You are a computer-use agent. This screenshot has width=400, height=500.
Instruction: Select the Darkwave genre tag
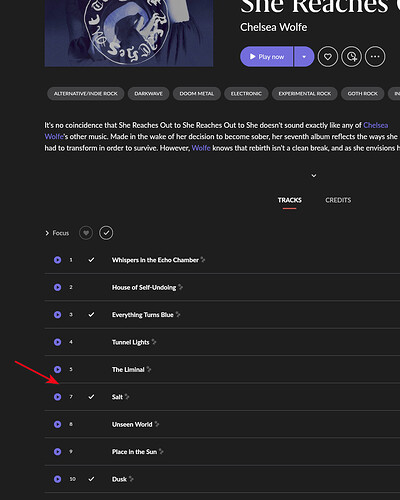[x=148, y=94]
